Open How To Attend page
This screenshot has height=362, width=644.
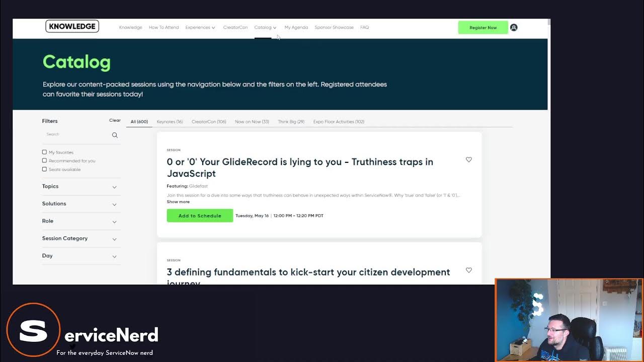tap(164, 28)
